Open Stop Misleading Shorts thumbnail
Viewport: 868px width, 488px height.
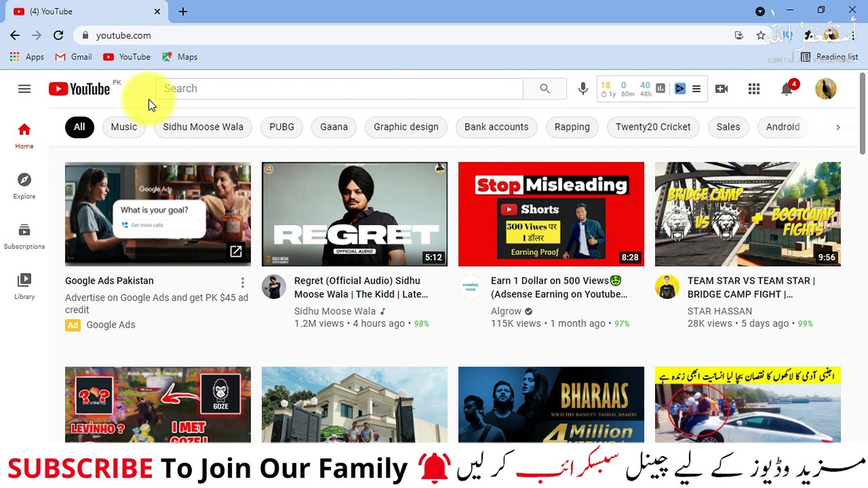pyautogui.click(x=551, y=214)
